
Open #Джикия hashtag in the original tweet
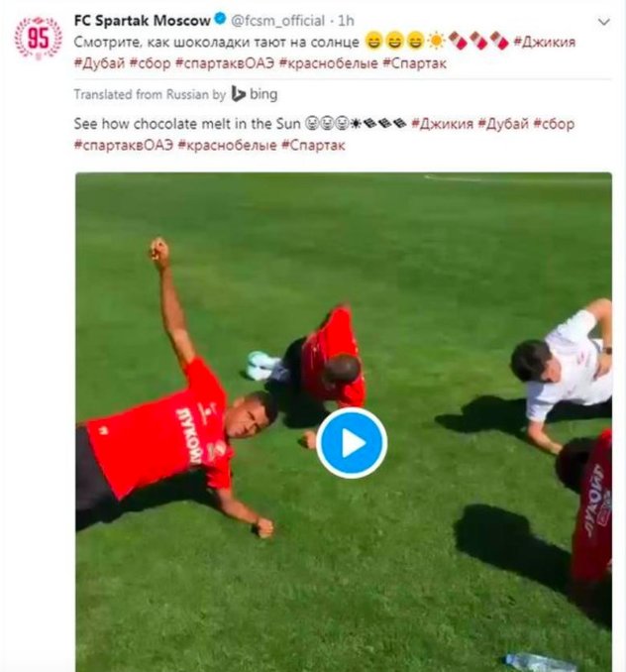coord(544,42)
